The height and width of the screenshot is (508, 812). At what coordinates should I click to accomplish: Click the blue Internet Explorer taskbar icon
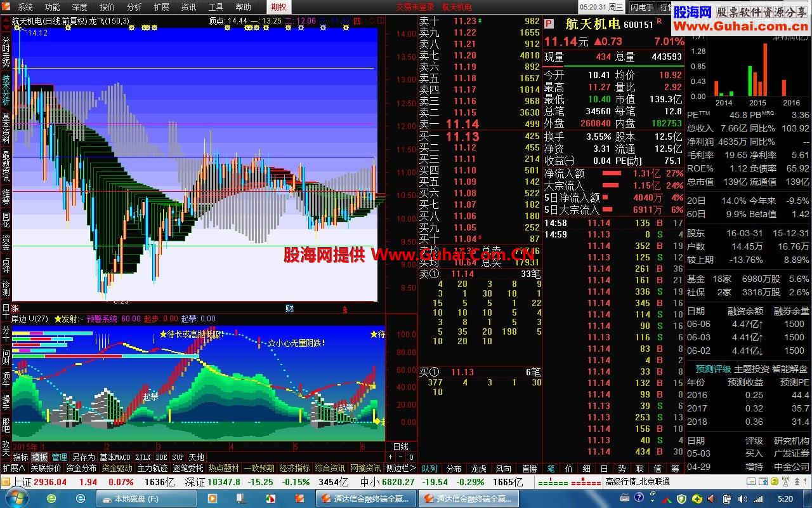[81, 499]
